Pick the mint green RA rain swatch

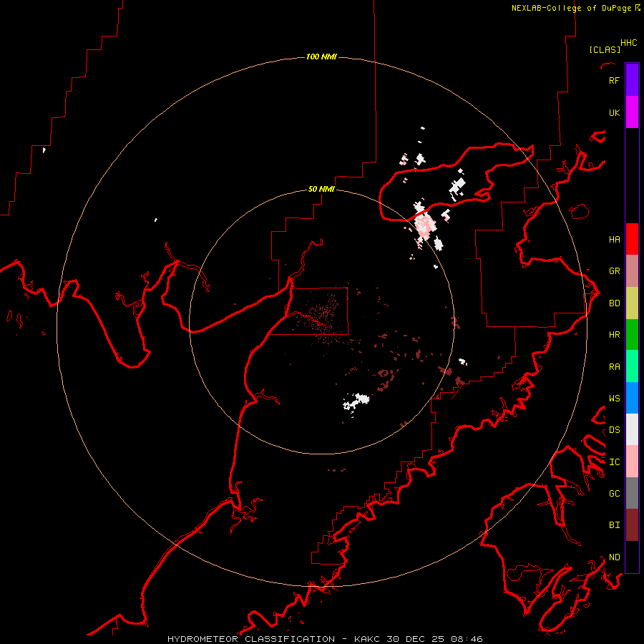[x=632, y=366]
